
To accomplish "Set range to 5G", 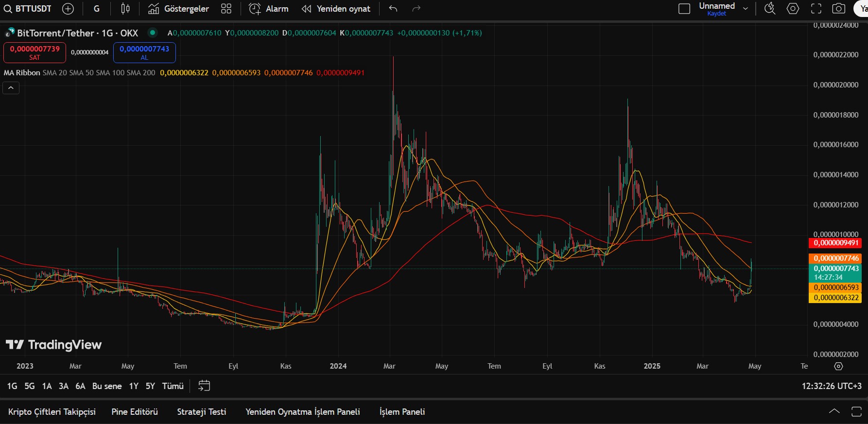I will coord(30,386).
